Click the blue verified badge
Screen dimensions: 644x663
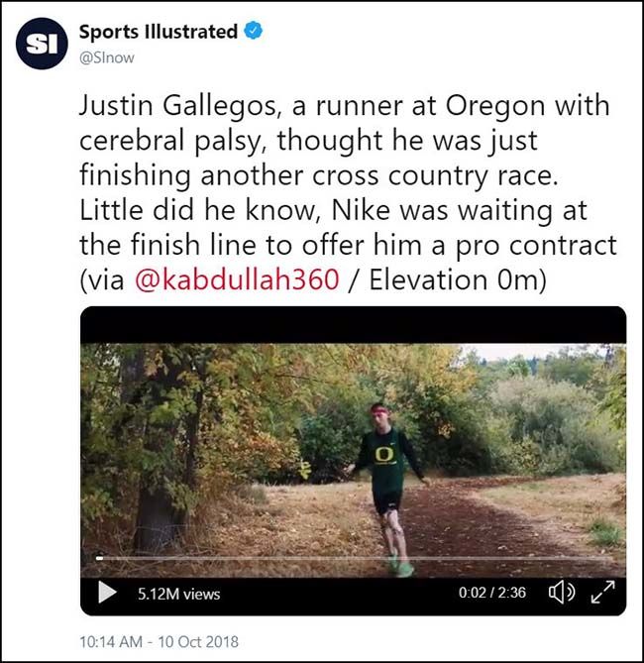coord(254,32)
